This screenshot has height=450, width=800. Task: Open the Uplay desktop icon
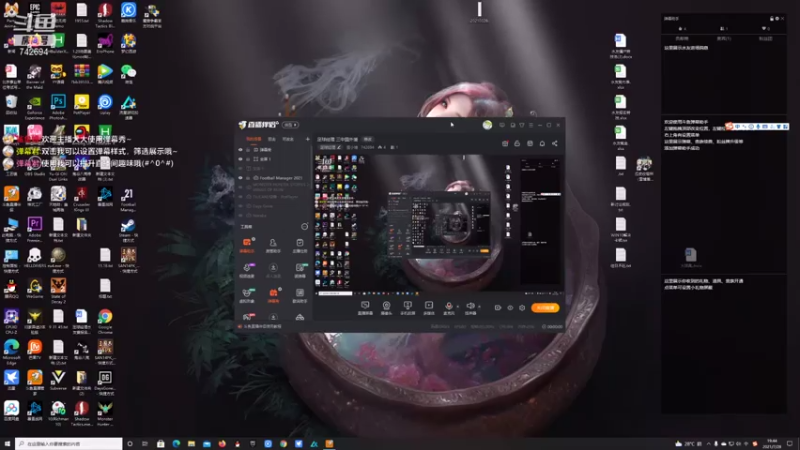(x=105, y=105)
